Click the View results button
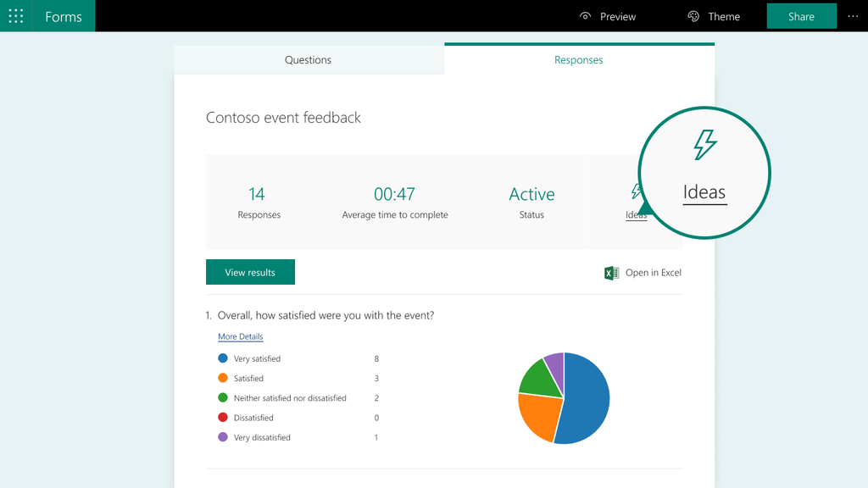The height and width of the screenshot is (488, 868). coord(250,272)
